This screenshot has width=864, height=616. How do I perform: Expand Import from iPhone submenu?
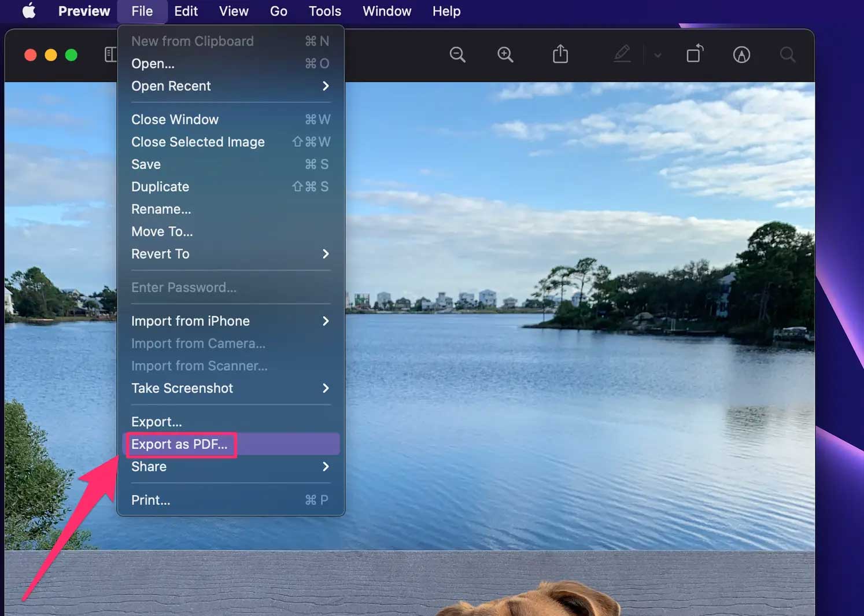coord(231,321)
